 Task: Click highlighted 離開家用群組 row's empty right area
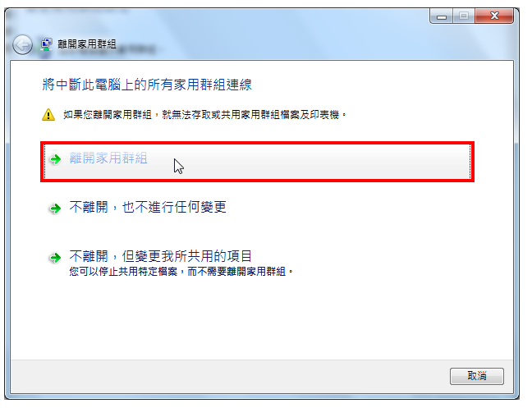coord(323,162)
